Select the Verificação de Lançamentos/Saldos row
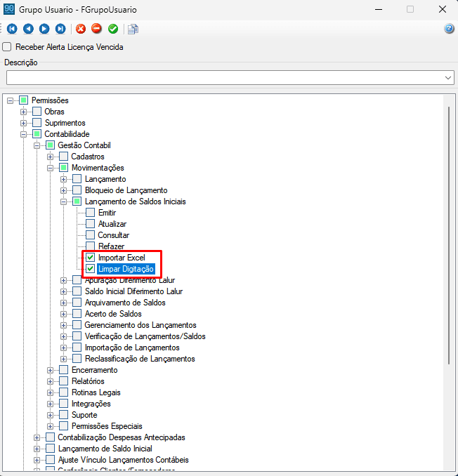 pyautogui.click(x=145, y=336)
